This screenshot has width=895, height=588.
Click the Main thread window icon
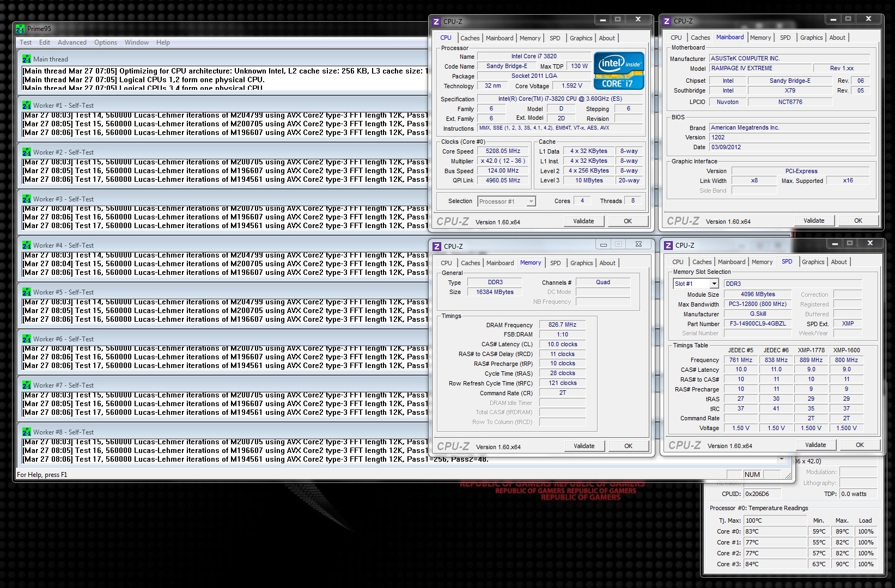pyautogui.click(x=27, y=59)
